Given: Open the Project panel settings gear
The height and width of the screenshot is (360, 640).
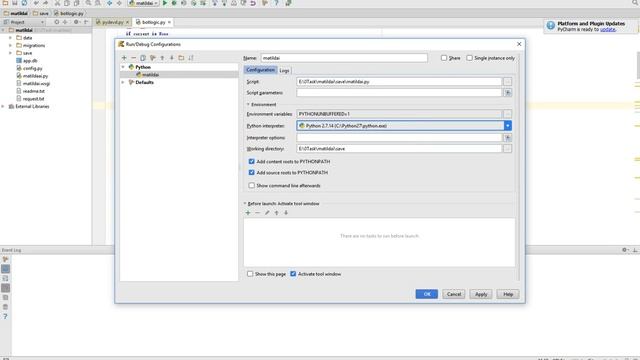Looking at the screenshot, I should (x=76, y=22).
